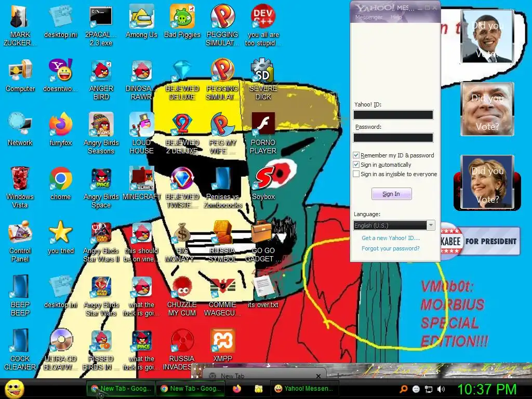Click the Obama Did you Vote thumbnail
Screen dimensions: 532x399
click(487, 36)
